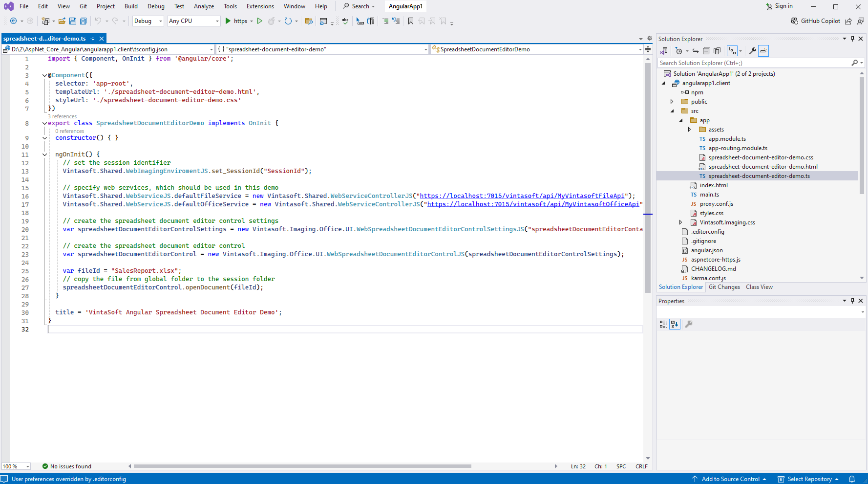The width and height of the screenshot is (868, 484).
Task: Click the notifications bell in status bar
Action: [x=852, y=479]
